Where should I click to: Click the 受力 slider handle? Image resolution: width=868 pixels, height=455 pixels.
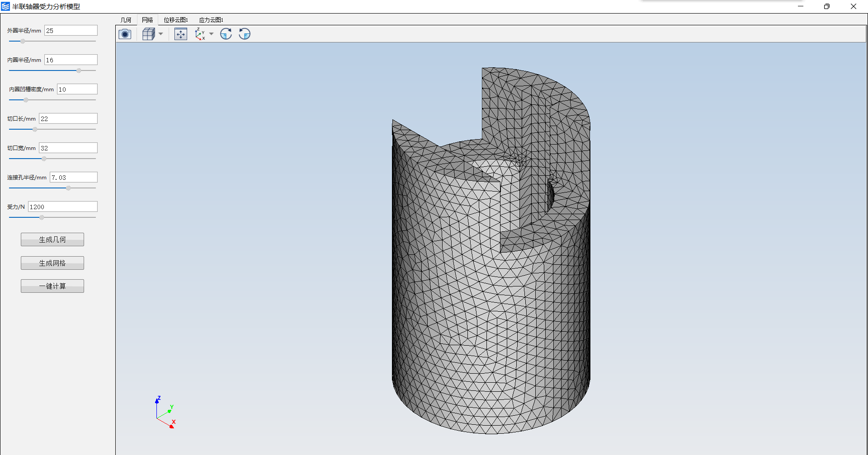tap(42, 217)
